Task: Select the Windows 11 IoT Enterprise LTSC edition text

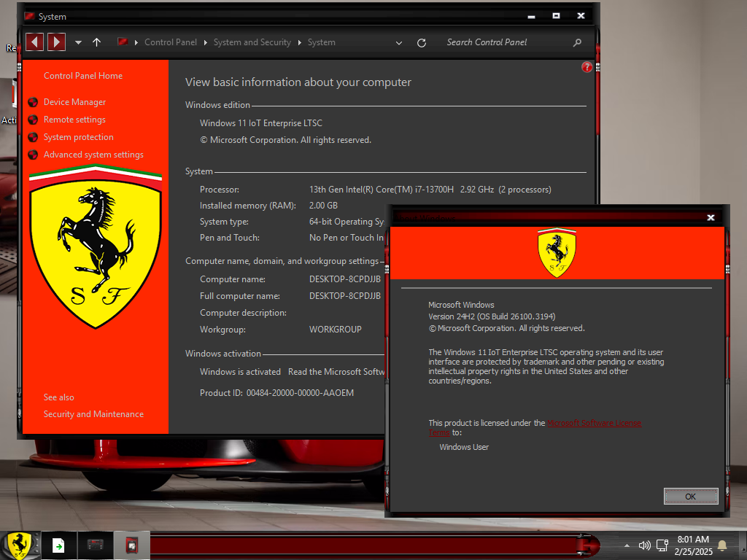Action: tap(261, 123)
